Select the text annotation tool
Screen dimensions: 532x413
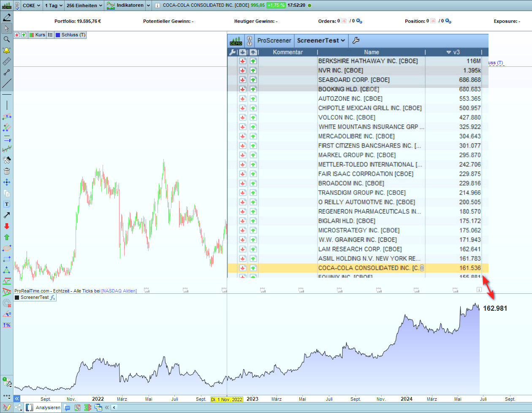click(x=7, y=204)
